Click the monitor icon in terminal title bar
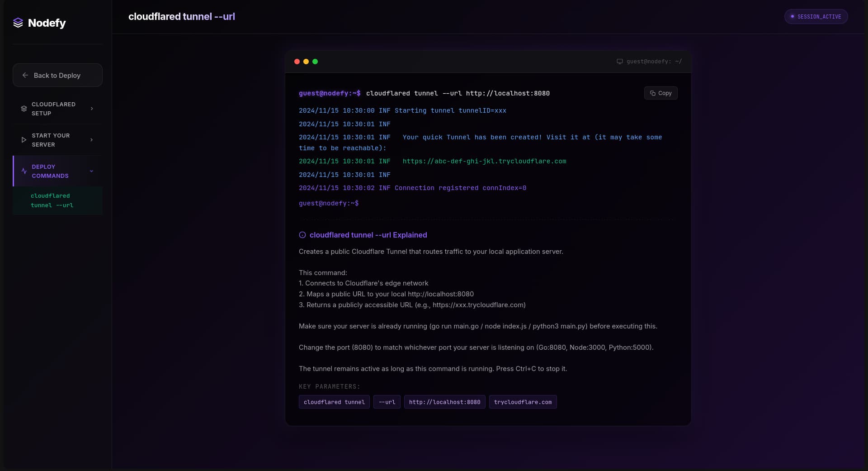This screenshot has width=868, height=471. pyautogui.click(x=619, y=62)
